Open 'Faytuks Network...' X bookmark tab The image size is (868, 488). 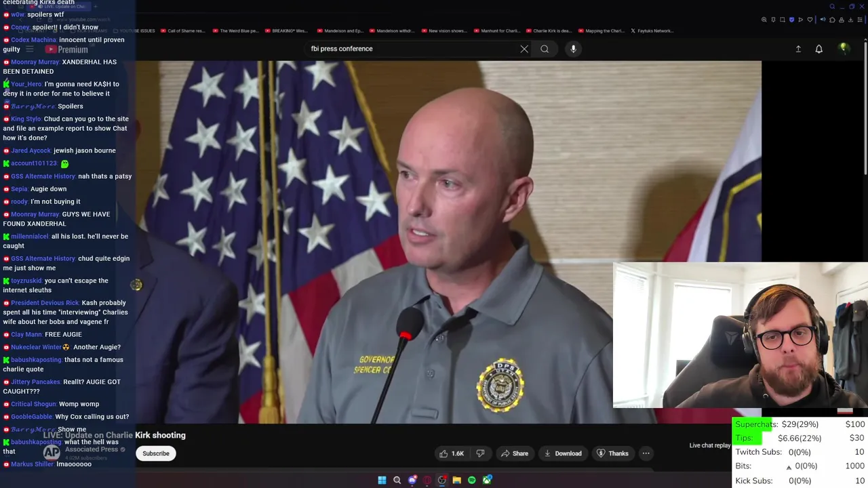click(652, 30)
